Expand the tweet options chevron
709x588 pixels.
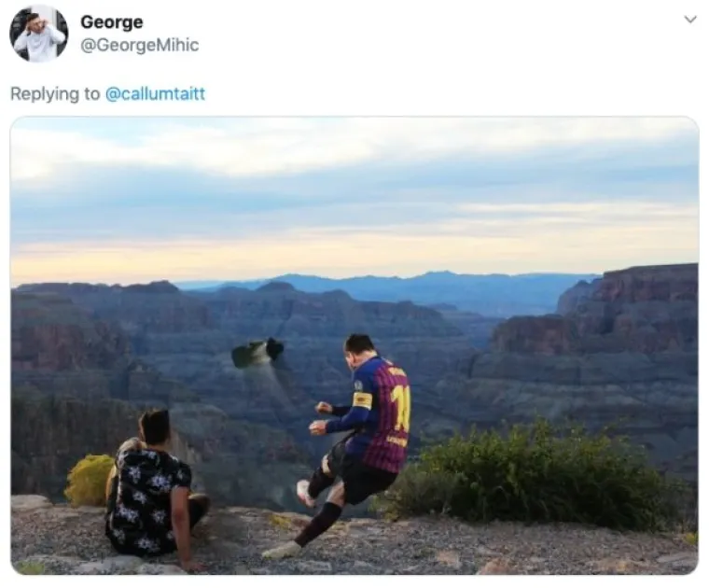point(690,20)
